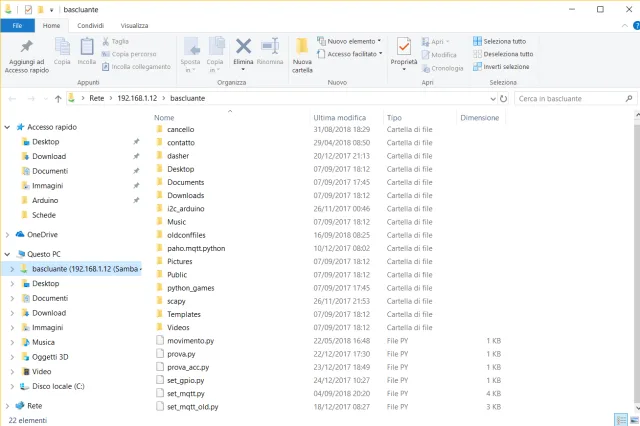Open the Condividi ribbon tab
The width and height of the screenshot is (640, 426).
point(90,25)
